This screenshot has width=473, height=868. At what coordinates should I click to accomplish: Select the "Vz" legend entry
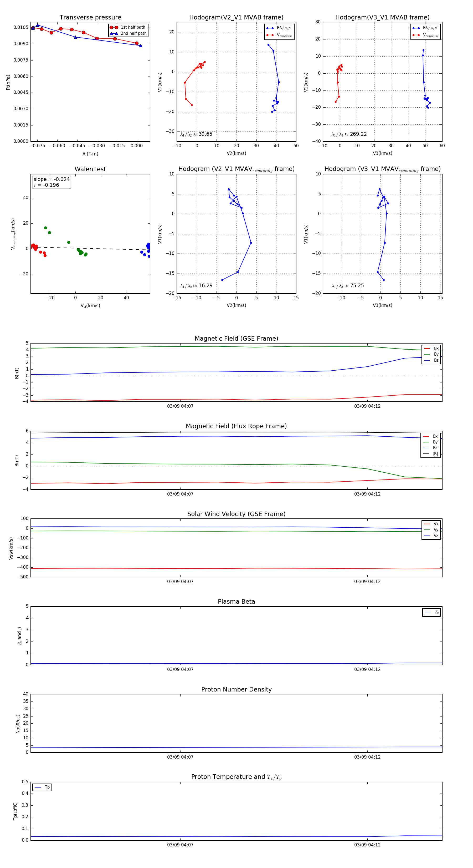point(431,536)
